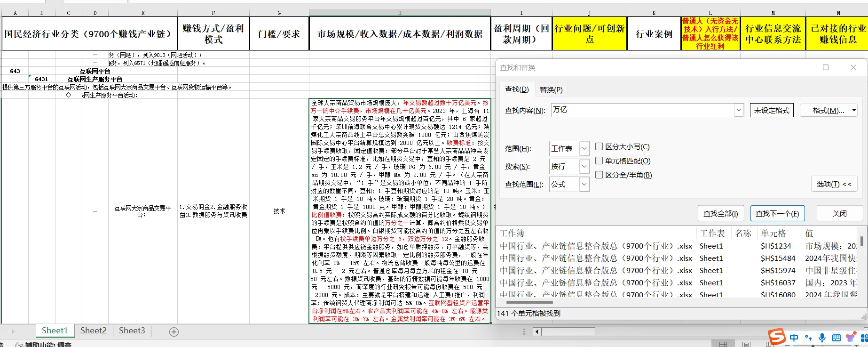The image size is (868, 347).
Task: Switch to the Replace tab in dialog
Action: click(x=551, y=89)
